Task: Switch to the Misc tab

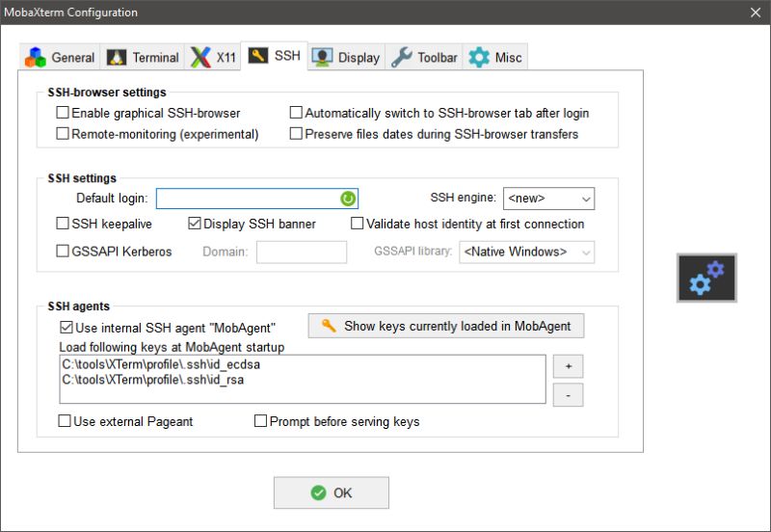Action: (x=495, y=57)
